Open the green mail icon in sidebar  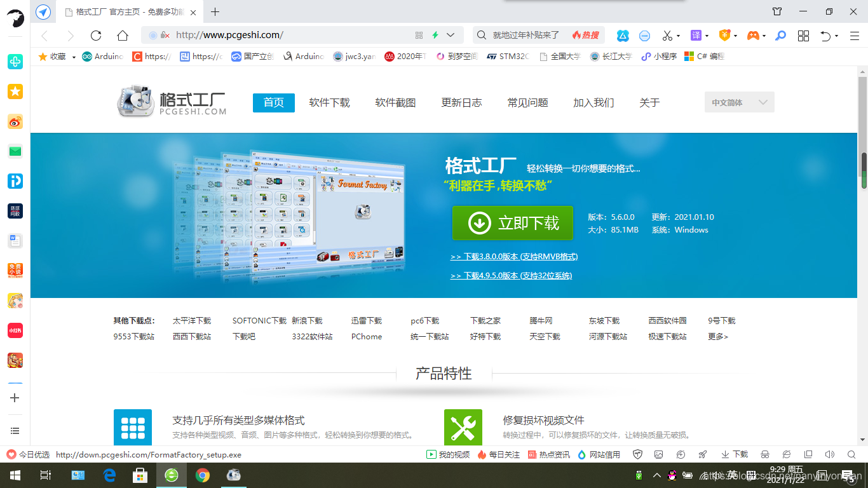tap(15, 151)
